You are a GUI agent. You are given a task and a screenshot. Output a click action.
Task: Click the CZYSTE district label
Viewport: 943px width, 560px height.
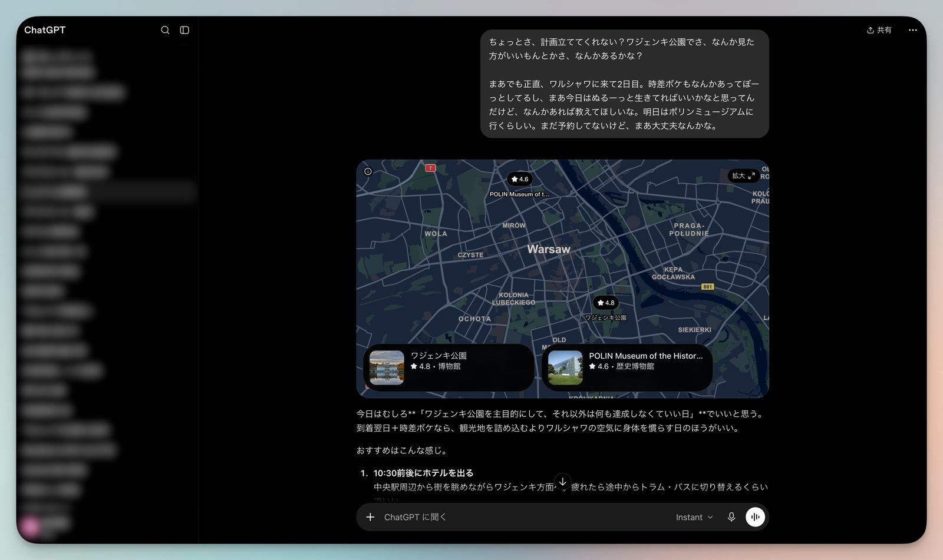tap(470, 255)
